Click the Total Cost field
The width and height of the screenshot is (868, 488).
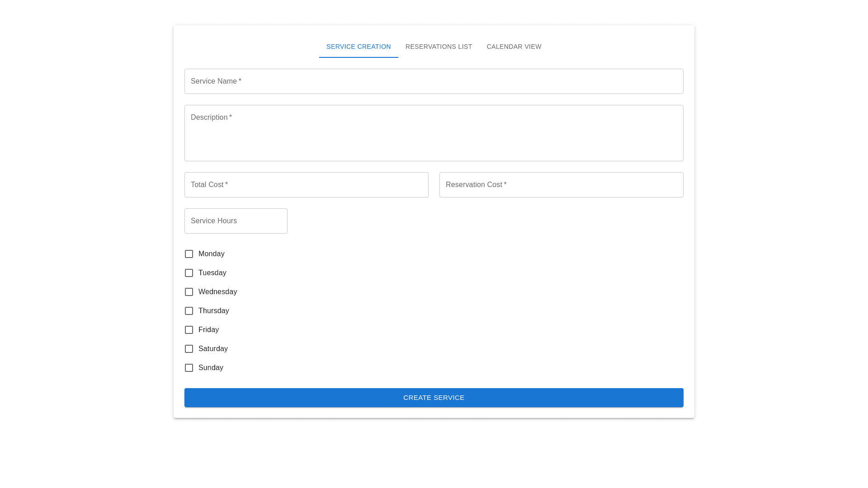pos(306,185)
